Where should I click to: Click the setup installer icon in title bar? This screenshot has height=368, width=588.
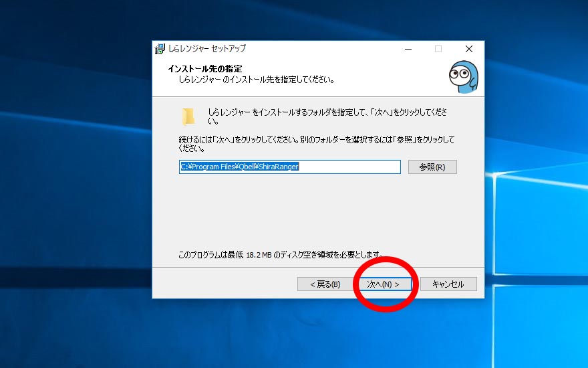(160, 49)
